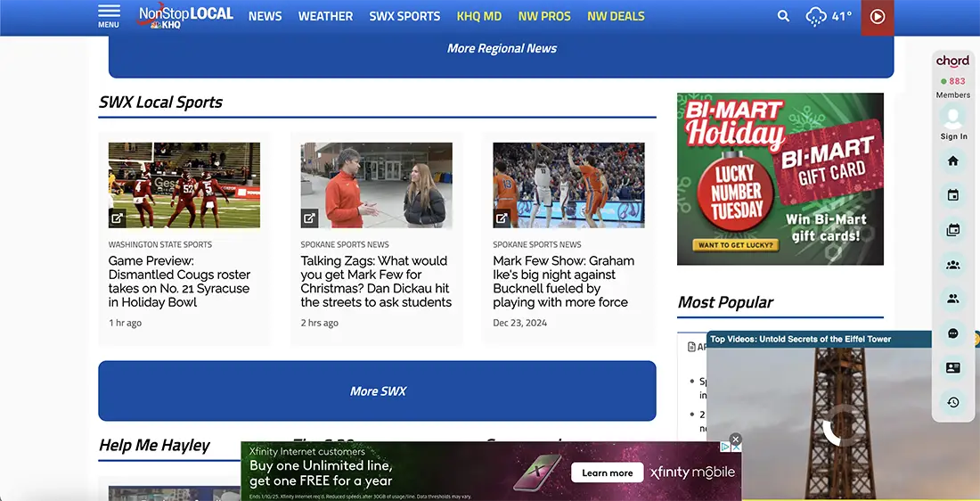The image size is (980, 501).
Task: Open the NW DEALS menu item
Action: (616, 16)
